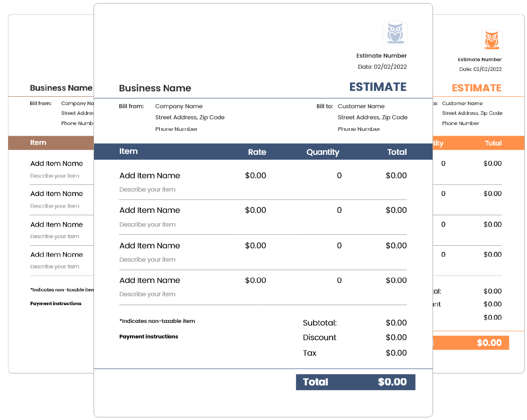
Task: Click the Date 02/02/2022 field in center template
Action: pyautogui.click(x=382, y=67)
